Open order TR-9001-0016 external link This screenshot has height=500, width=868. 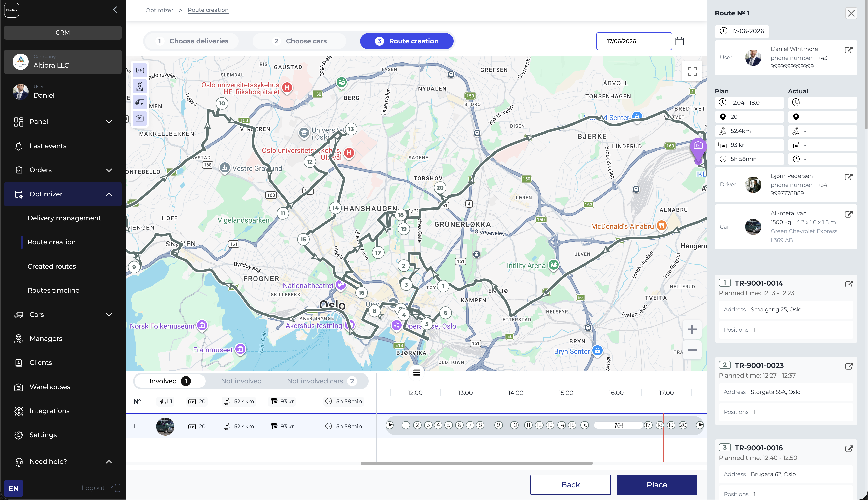pyautogui.click(x=849, y=449)
